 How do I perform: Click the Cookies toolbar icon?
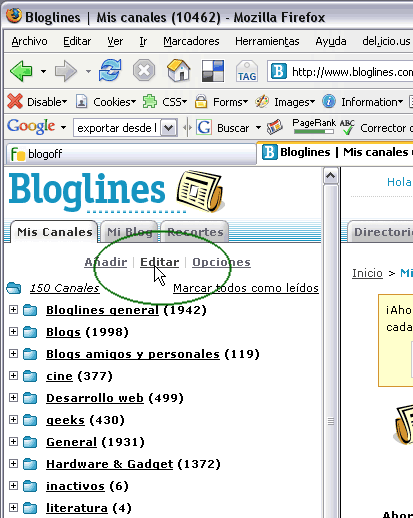[x=81, y=102]
